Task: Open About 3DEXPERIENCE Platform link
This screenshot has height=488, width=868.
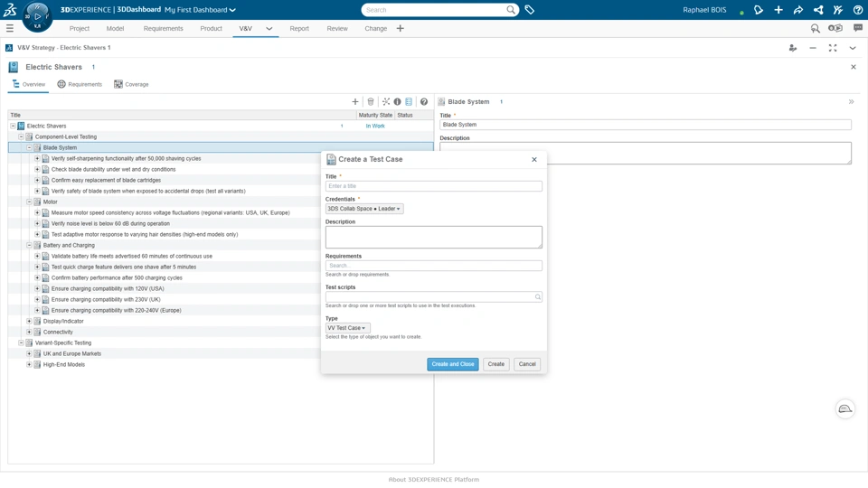Action: point(434,480)
